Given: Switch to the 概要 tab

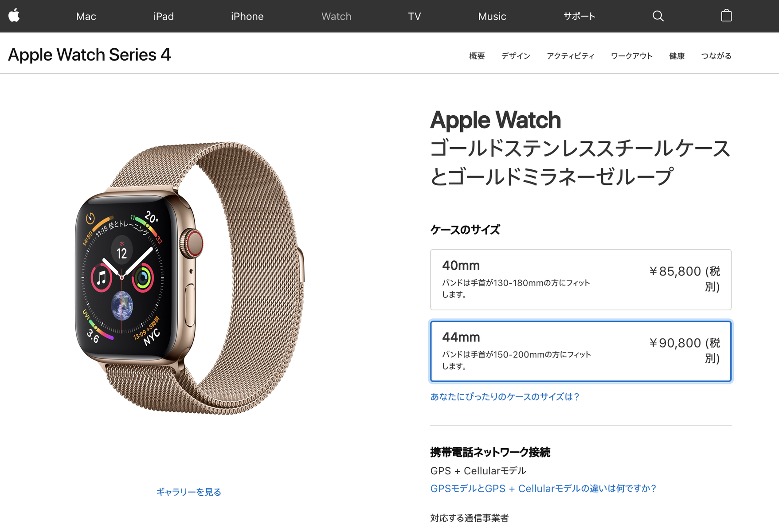Looking at the screenshot, I should [x=477, y=56].
